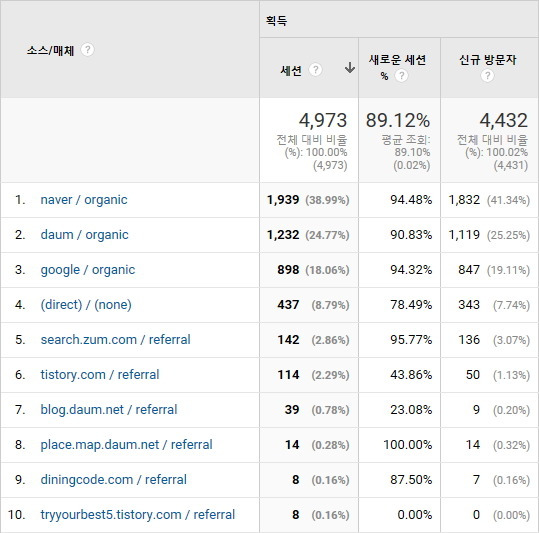Sort by the 새로운 세션 % column header
Screen dimensions: 539x533
(397, 67)
